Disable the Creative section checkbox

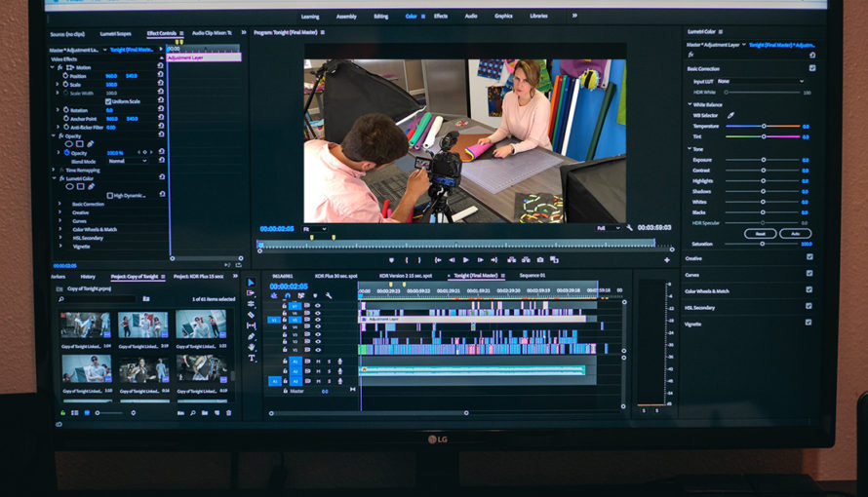[809, 257]
